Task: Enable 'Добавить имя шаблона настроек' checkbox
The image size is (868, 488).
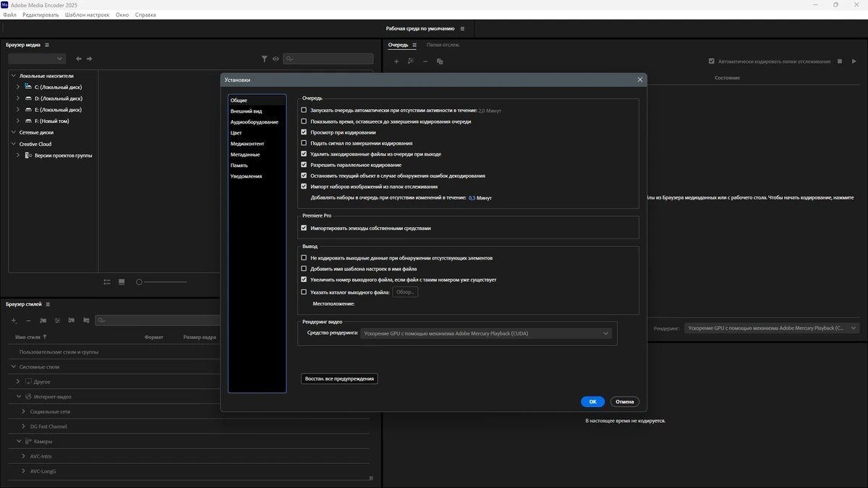Action: tap(304, 268)
